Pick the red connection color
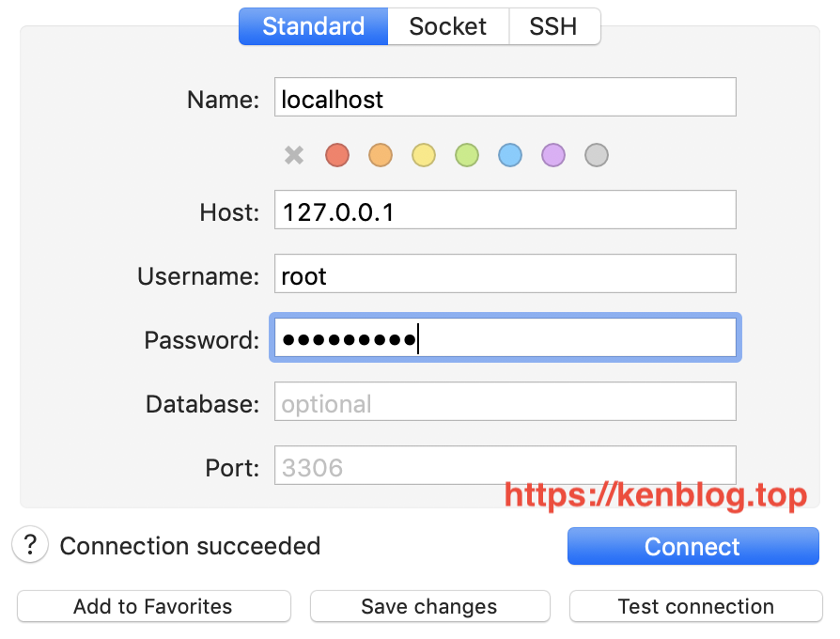Image resolution: width=840 pixels, height=639 pixels. point(337,155)
